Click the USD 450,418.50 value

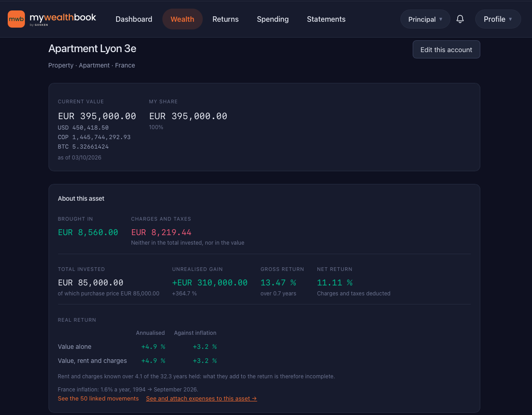pyautogui.click(x=83, y=127)
